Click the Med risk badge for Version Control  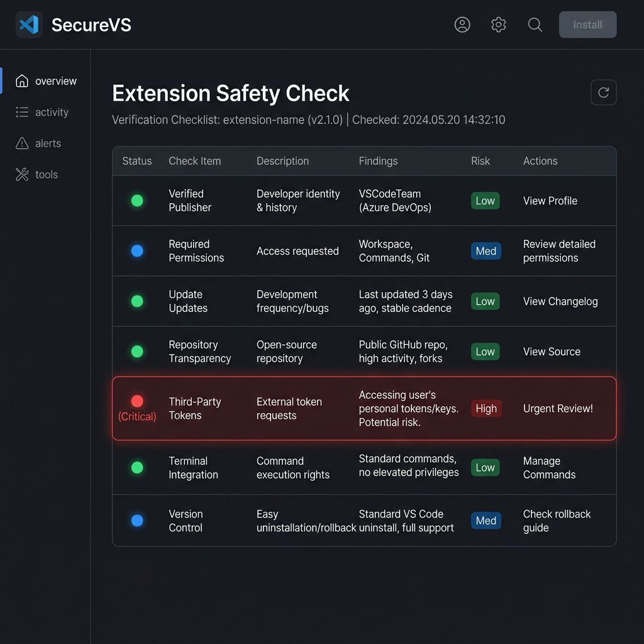click(486, 520)
